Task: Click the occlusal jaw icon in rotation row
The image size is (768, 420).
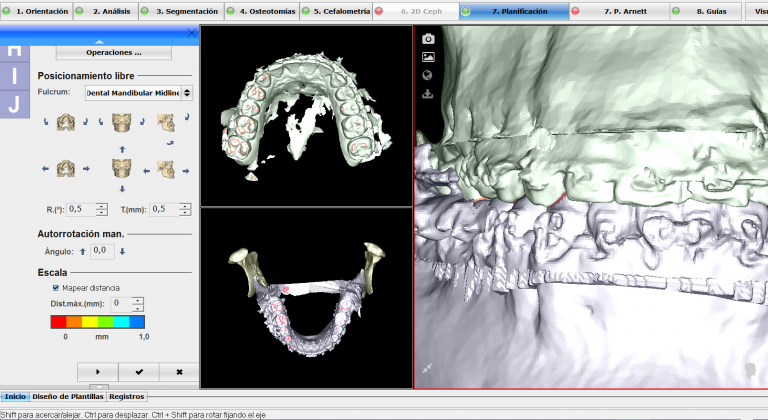Action: pyautogui.click(x=66, y=122)
